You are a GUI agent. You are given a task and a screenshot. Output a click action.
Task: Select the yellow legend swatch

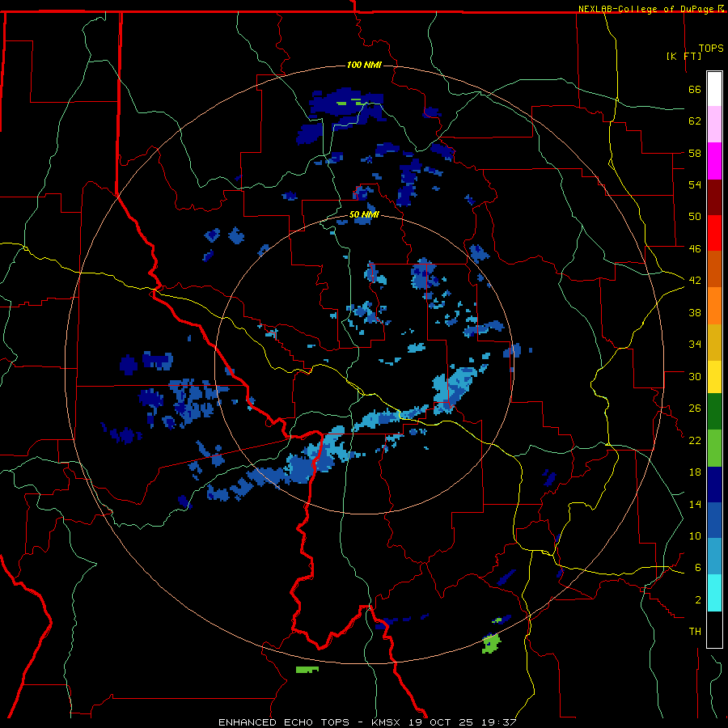tap(714, 376)
